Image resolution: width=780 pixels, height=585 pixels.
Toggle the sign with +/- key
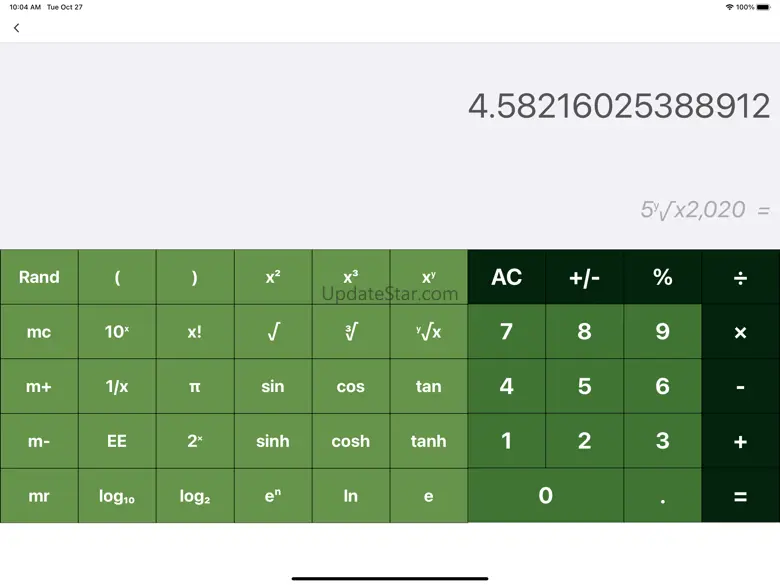click(584, 277)
